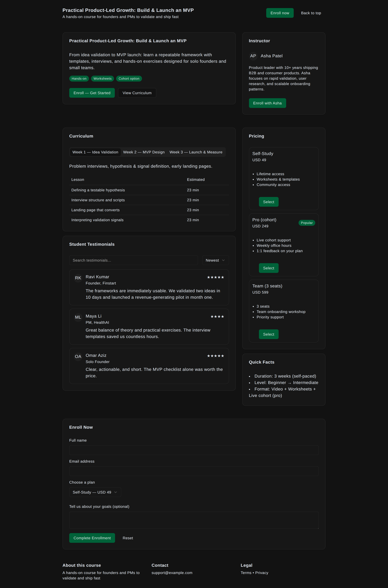
Task: Click the Email address input field
Action: 194,471
